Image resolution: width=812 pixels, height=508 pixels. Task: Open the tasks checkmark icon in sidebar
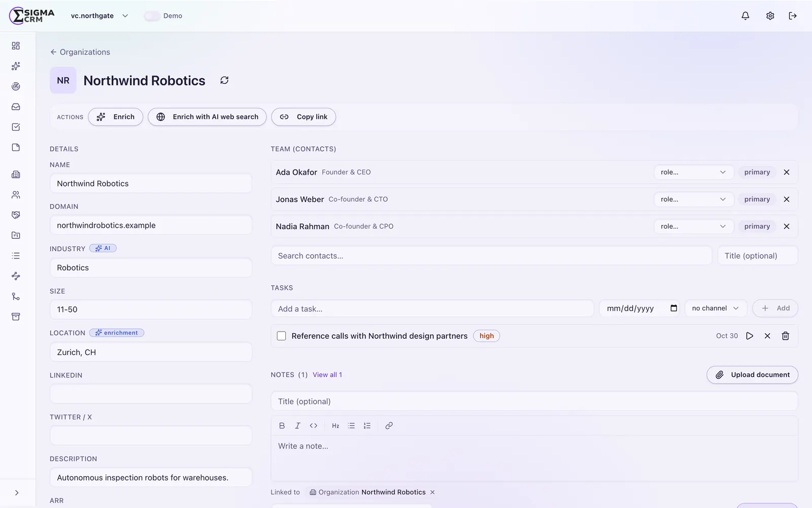coord(16,127)
